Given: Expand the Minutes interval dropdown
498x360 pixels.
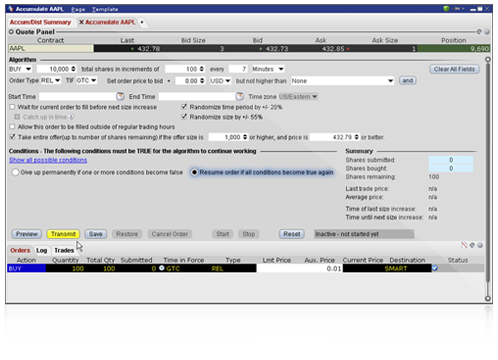Looking at the screenshot, I should click(268, 69).
